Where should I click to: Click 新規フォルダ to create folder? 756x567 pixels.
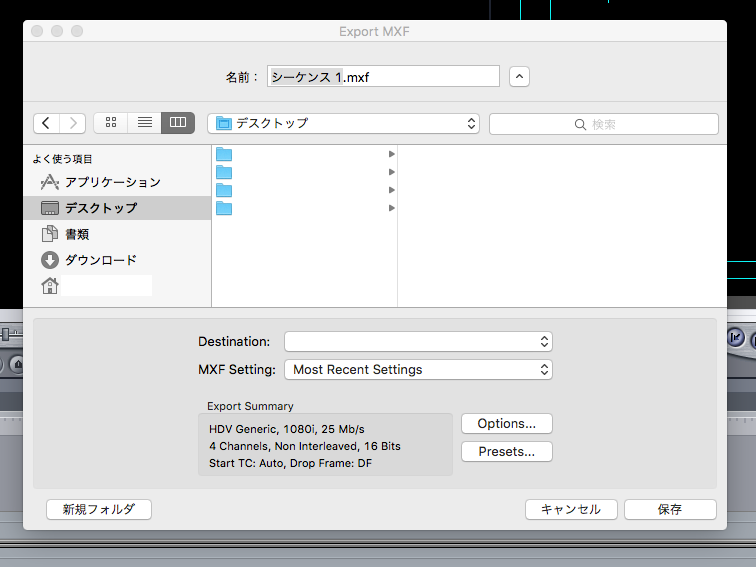[98, 509]
